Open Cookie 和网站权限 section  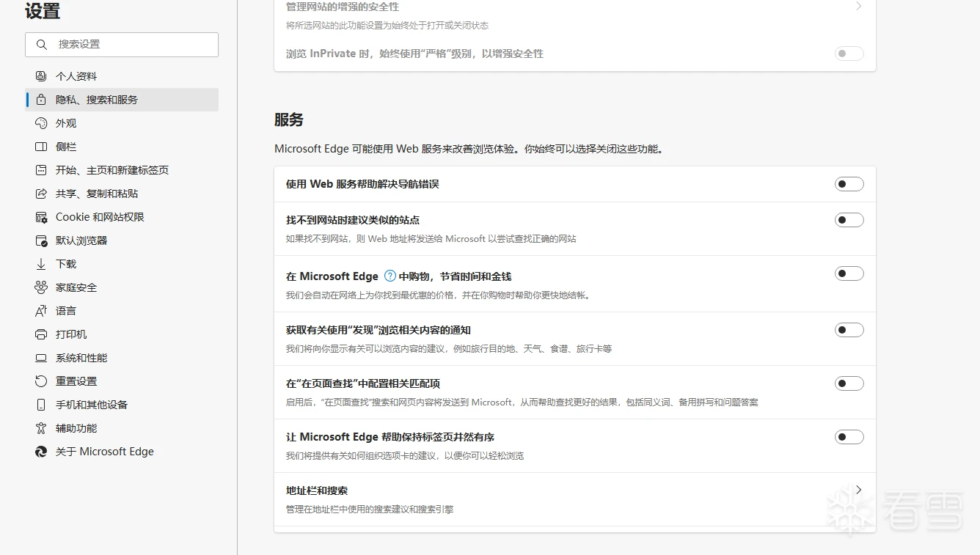point(122,217)
